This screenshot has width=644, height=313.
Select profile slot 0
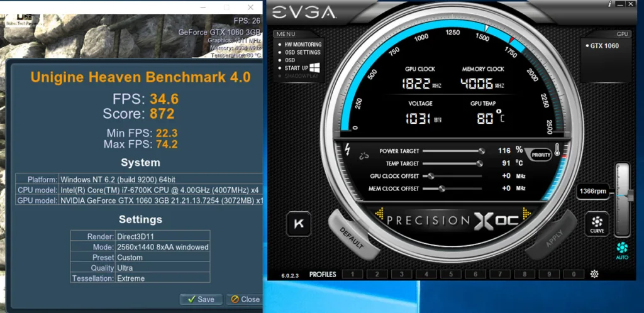pyautogui.click(x=574, y=275)
